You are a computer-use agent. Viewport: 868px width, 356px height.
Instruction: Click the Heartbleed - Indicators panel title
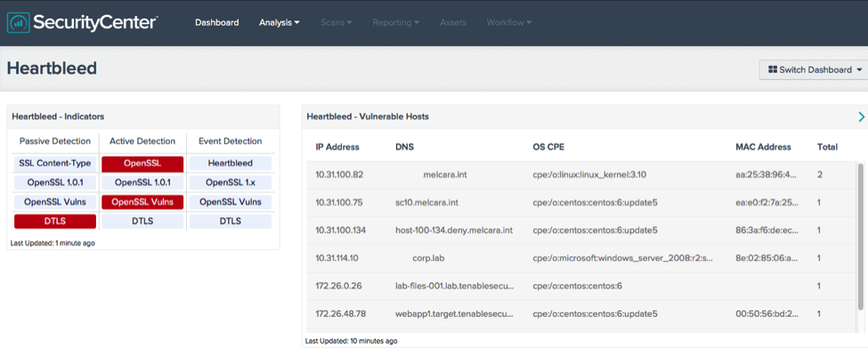58,117
